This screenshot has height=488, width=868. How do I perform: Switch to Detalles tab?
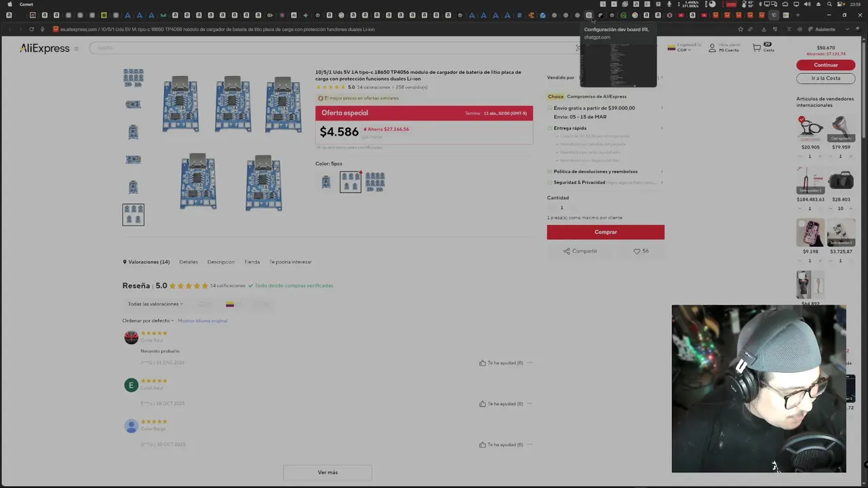tap(189, 262)
